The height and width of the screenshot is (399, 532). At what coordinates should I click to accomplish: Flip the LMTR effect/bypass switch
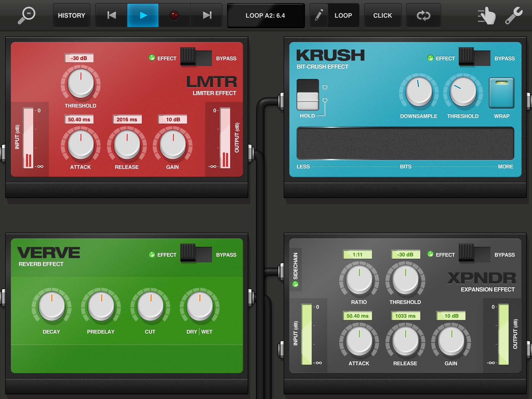[196, 57]
